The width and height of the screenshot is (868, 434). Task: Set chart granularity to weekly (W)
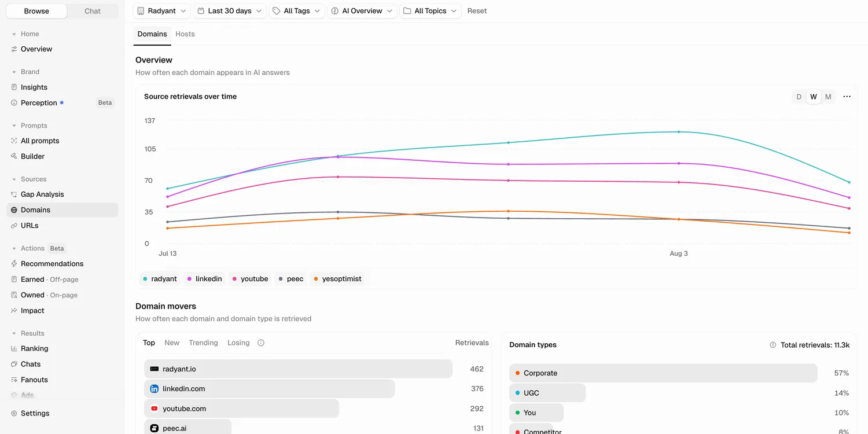814,97
